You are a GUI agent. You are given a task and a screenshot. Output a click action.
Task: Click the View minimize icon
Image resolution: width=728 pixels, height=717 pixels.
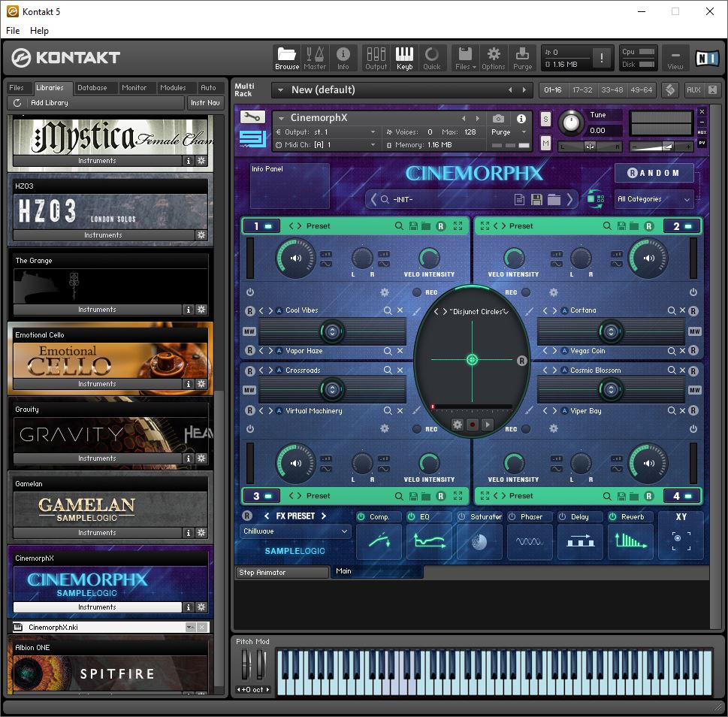point(675,58)
